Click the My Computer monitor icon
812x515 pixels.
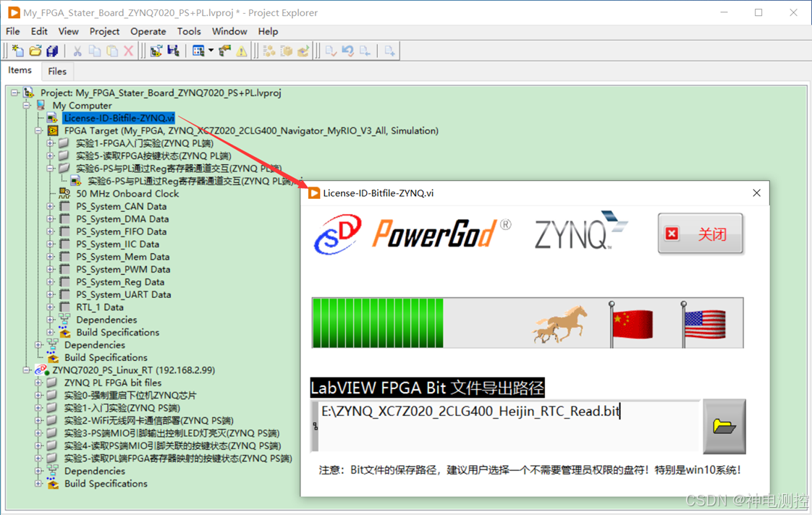(41, 105)
